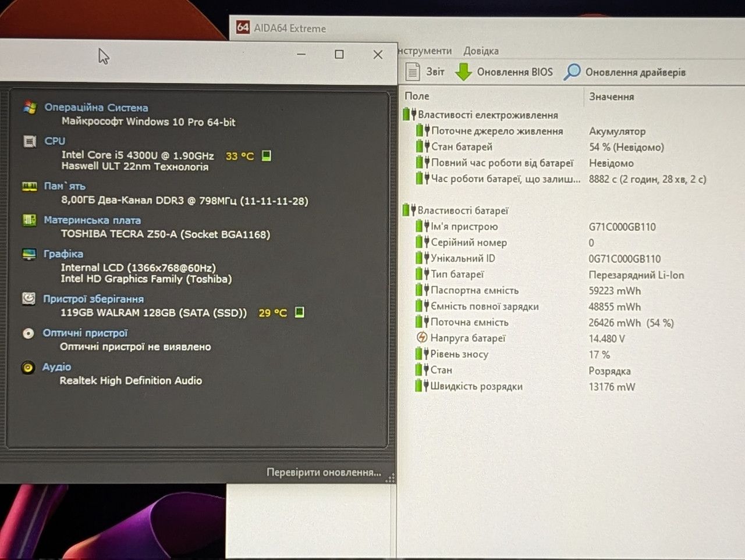Maximize the Speccy window
This screenshot has height=560, width=745.
[339, 54]
